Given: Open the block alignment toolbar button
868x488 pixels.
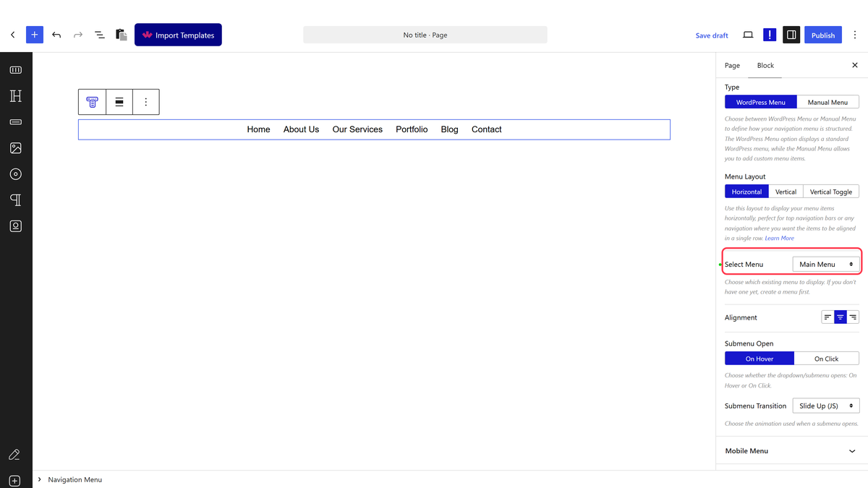Looking at the screenshot, I should 119,102.
